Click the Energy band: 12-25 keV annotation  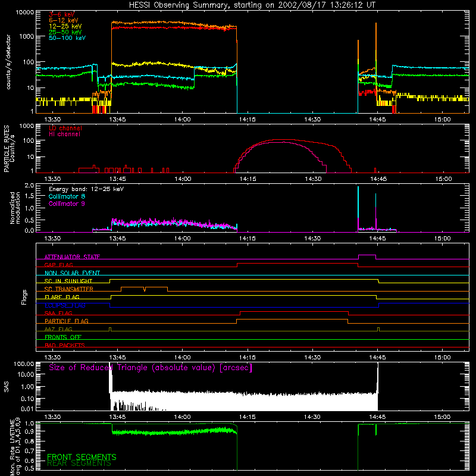click(x=86, y=189)
